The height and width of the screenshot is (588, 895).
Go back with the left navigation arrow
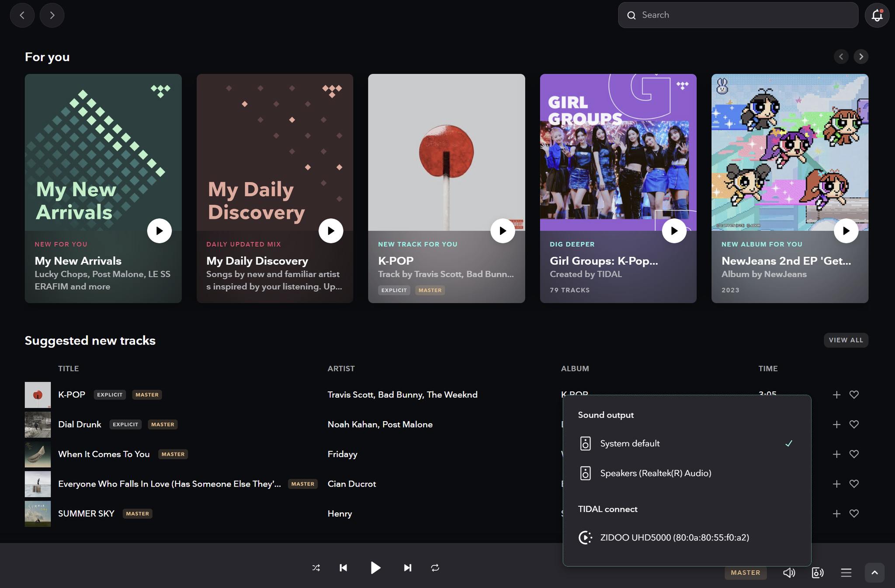[22, 15]
